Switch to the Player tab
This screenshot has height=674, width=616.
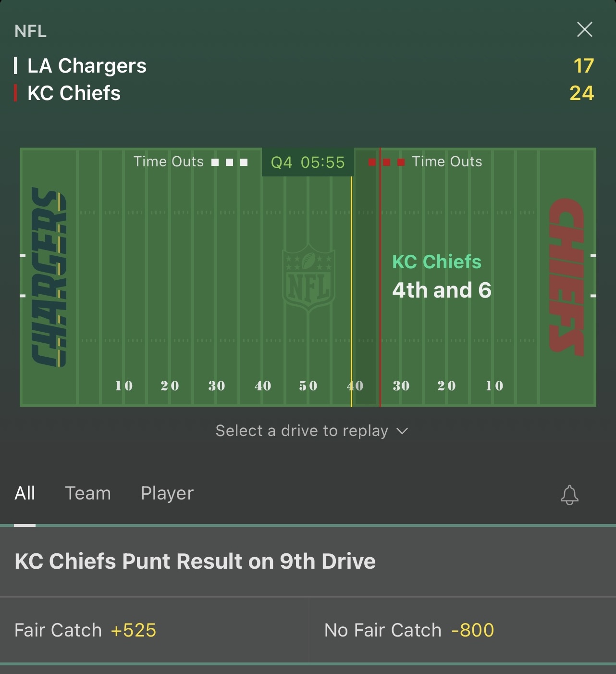[167, 493]
